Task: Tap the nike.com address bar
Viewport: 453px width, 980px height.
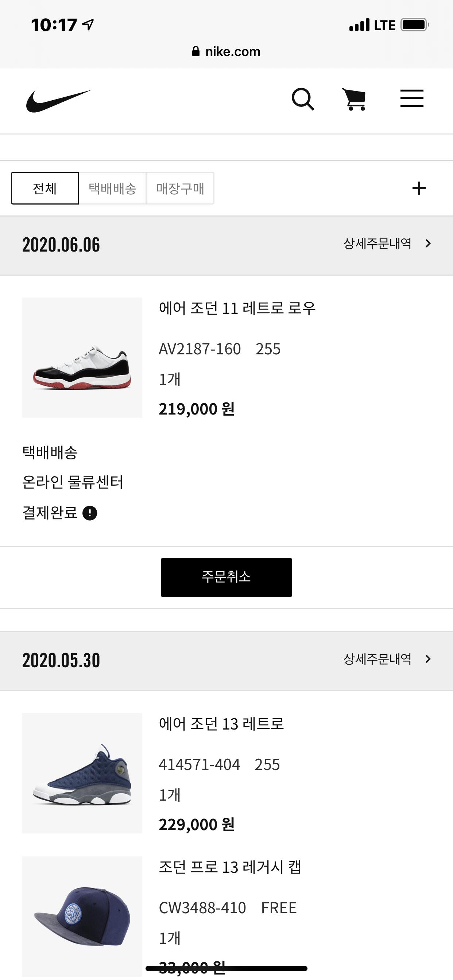Action: [233, 52]
